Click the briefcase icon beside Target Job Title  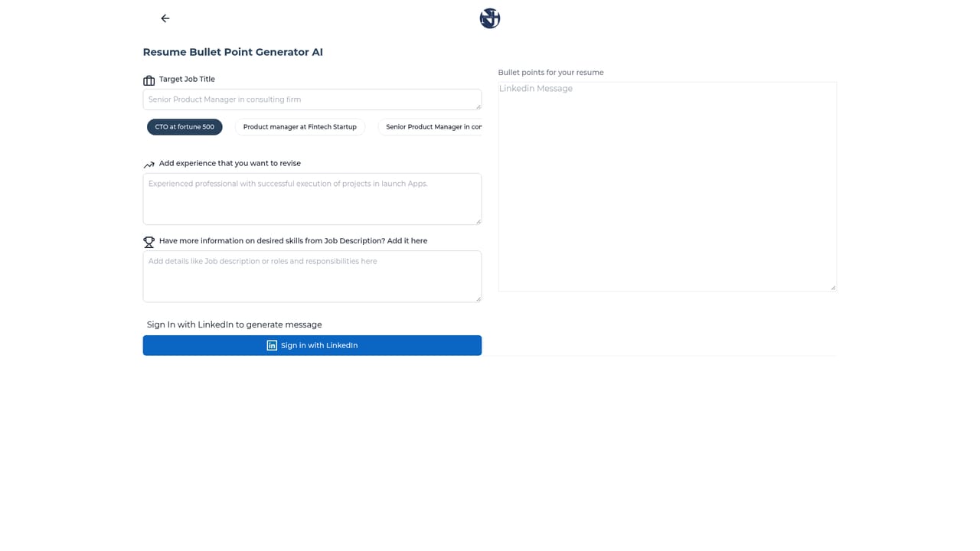149,80
